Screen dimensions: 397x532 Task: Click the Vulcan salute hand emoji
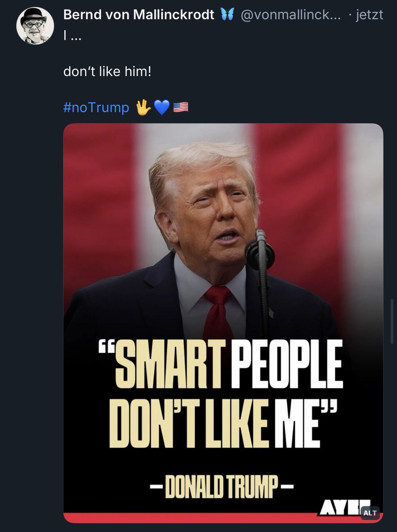pos(143,107)
